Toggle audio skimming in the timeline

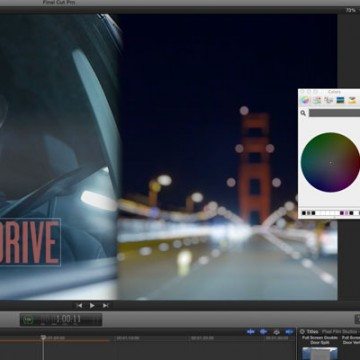[264, 332]
